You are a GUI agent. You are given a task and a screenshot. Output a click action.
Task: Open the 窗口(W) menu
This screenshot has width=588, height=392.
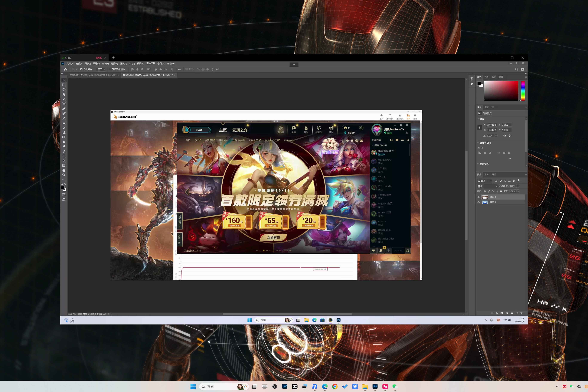click(161, 63)
